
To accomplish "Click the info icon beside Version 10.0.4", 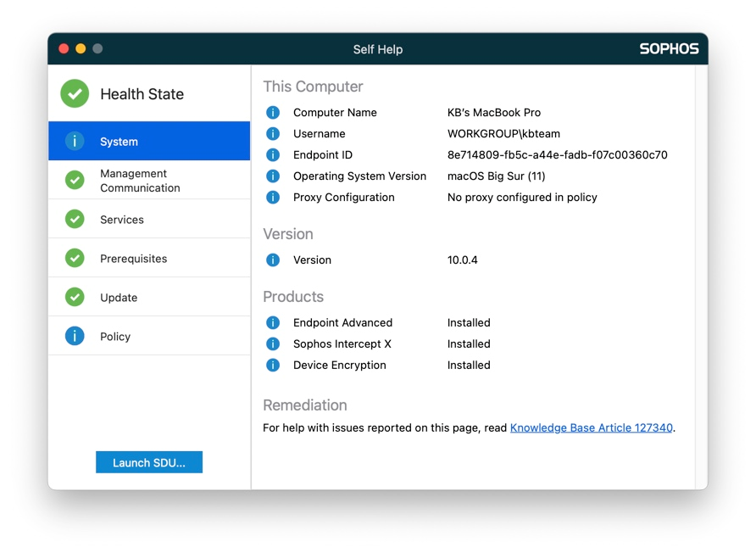I will 272,260.
